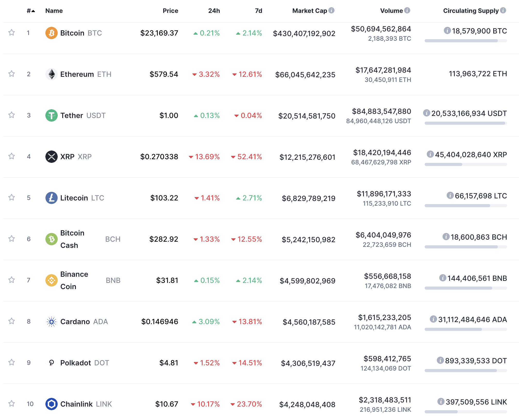The image size is (519, 420).
Task: Click info icon beside 45,404,028,640 XRP supply
Action: 430,154
